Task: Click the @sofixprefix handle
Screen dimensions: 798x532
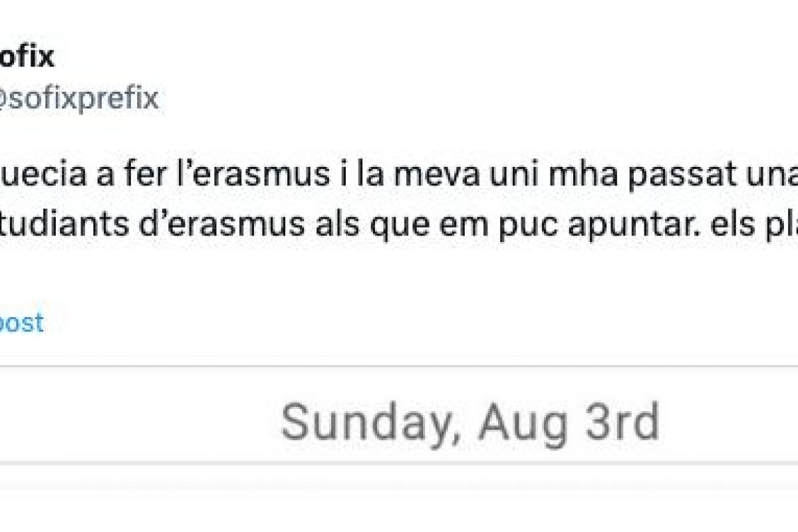Action: click(78, 98)
